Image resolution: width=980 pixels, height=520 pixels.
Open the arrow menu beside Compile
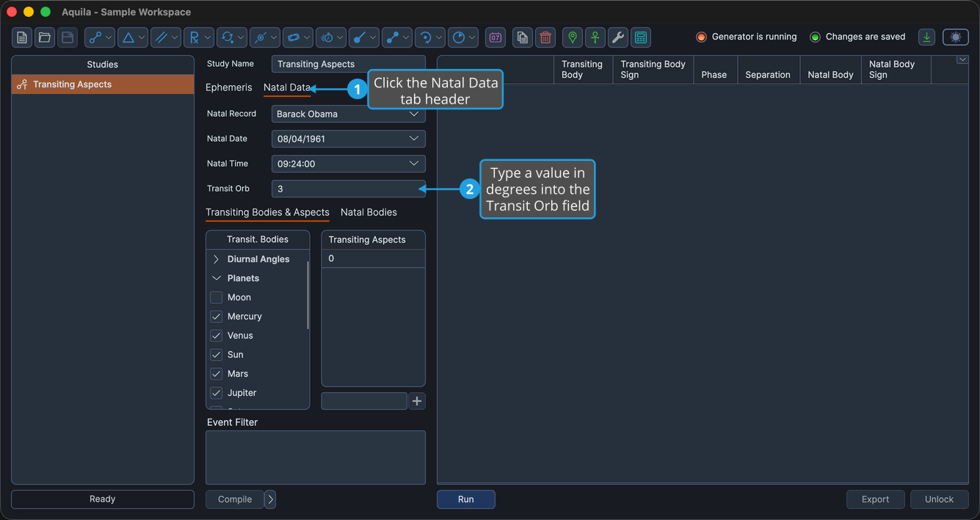click(x=270, y=499)
